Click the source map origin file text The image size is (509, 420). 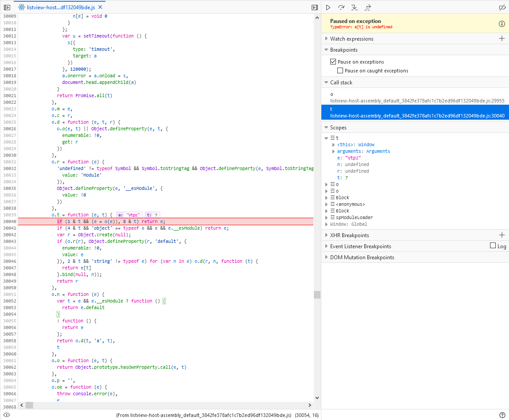[x=204, y=415]
